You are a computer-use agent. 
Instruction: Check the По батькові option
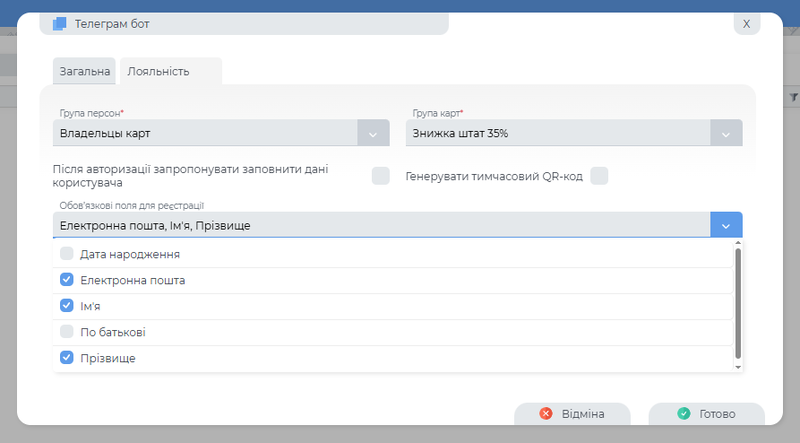pos(67,332)
